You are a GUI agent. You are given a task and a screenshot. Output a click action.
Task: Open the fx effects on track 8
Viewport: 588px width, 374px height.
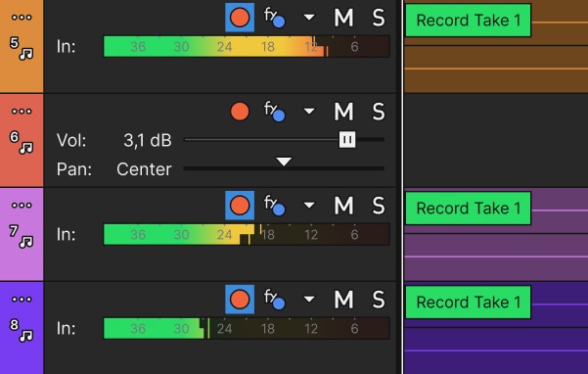[274, 299]
